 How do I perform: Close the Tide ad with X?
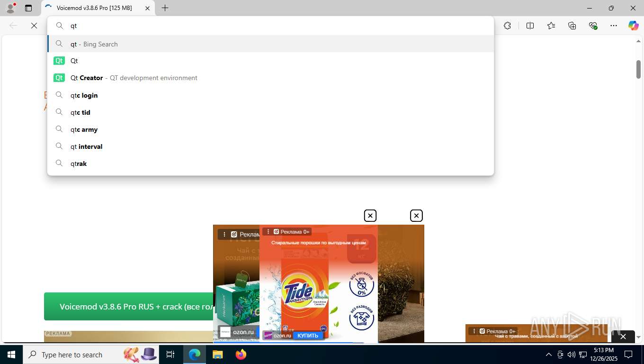click(x=370, y=216)
